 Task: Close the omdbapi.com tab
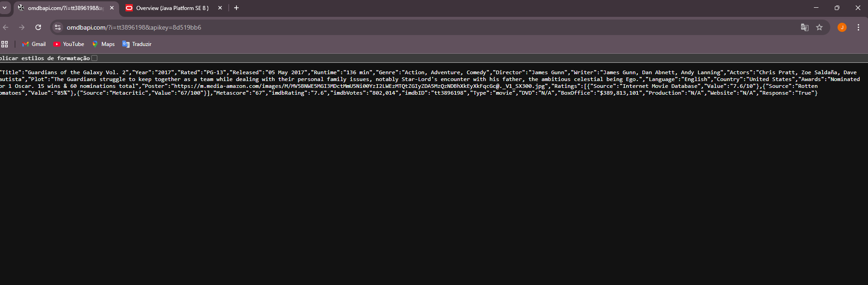tap(112, 8)
